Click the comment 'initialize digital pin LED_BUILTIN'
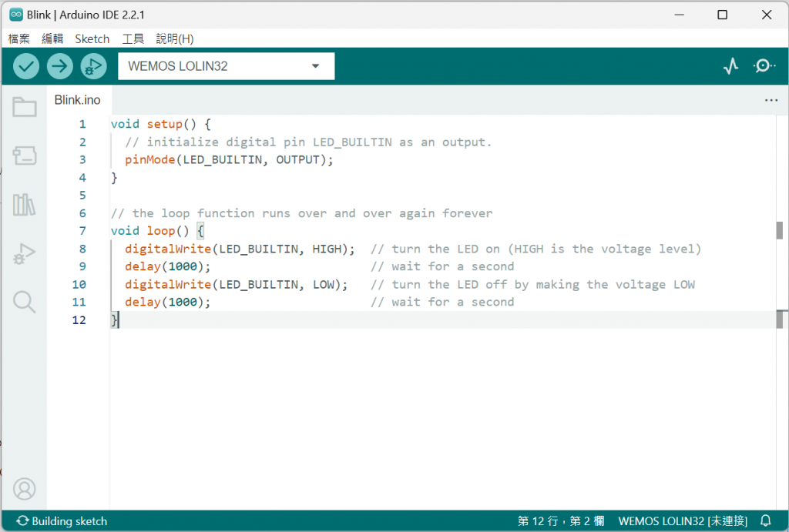Screen dimensions: 789x532 pos(269,142)
